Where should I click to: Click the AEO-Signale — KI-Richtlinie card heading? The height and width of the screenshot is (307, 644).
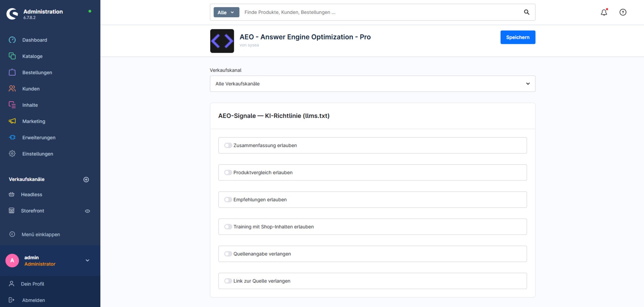point(274,116)
